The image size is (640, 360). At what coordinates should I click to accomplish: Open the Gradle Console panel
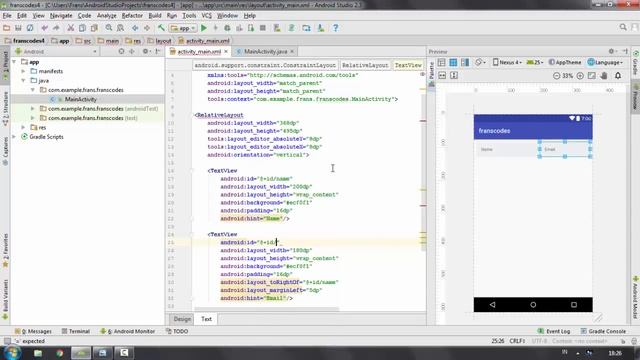[x=603, y=331]
